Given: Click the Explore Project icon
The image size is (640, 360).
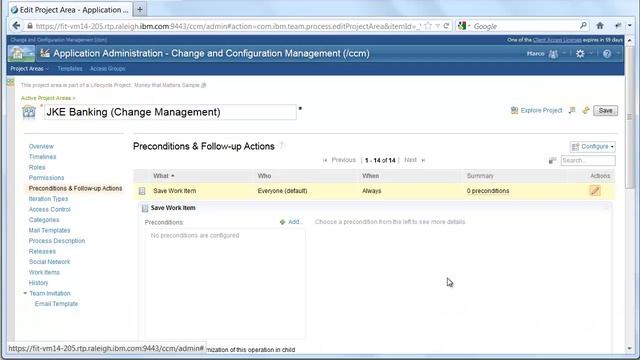Looking at the screenshot, I should [514, 110].
